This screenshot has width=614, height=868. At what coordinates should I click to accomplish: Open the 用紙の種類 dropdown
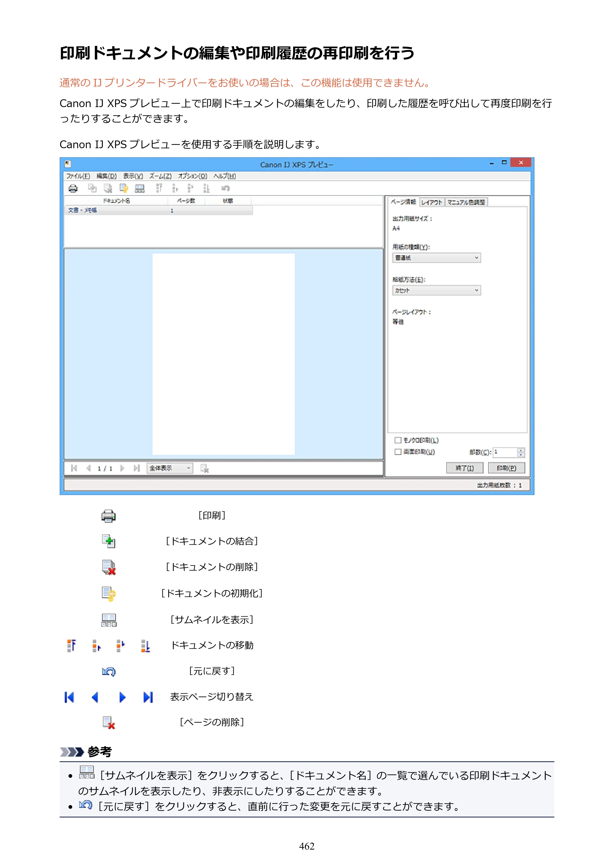437,258
